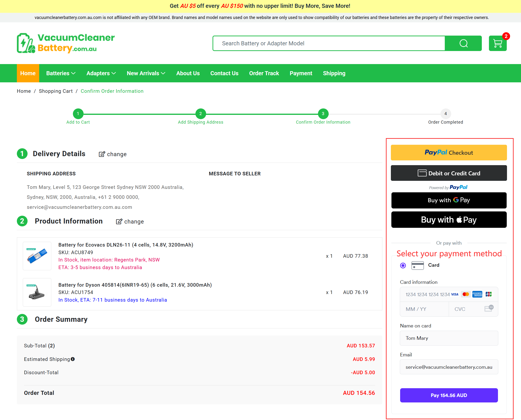Click the Estimated Shipping info icon

pos(73,359)
